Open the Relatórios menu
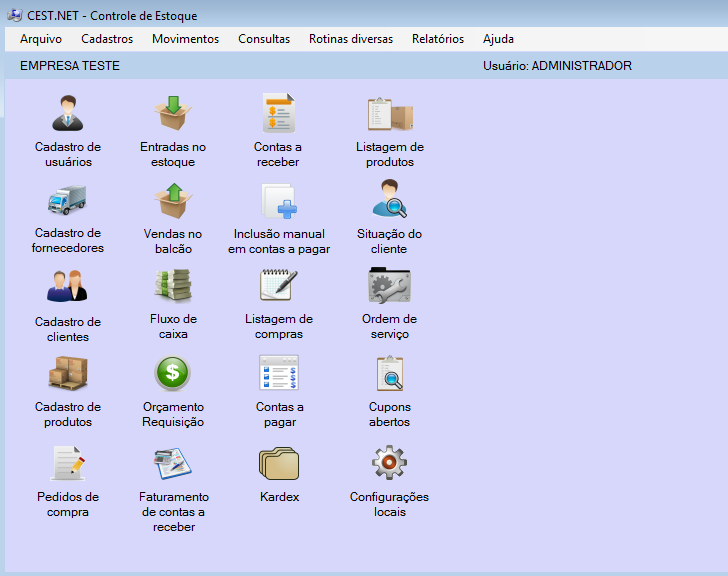The image size is (728, 576). (x=437, y=39)
